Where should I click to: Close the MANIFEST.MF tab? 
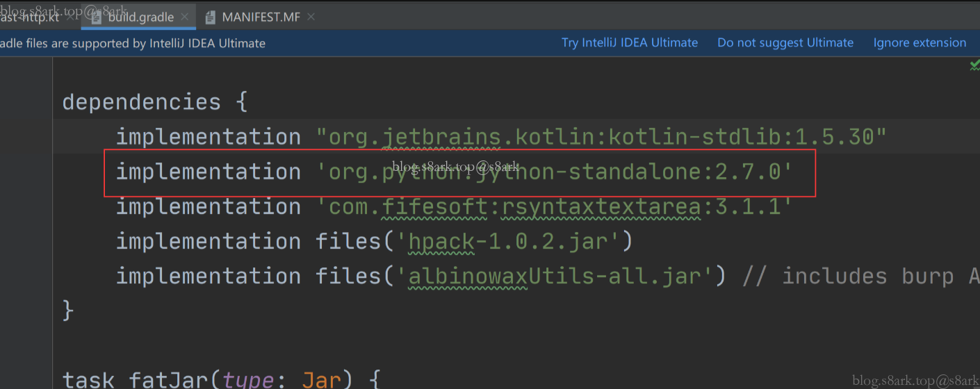(311, 17)
